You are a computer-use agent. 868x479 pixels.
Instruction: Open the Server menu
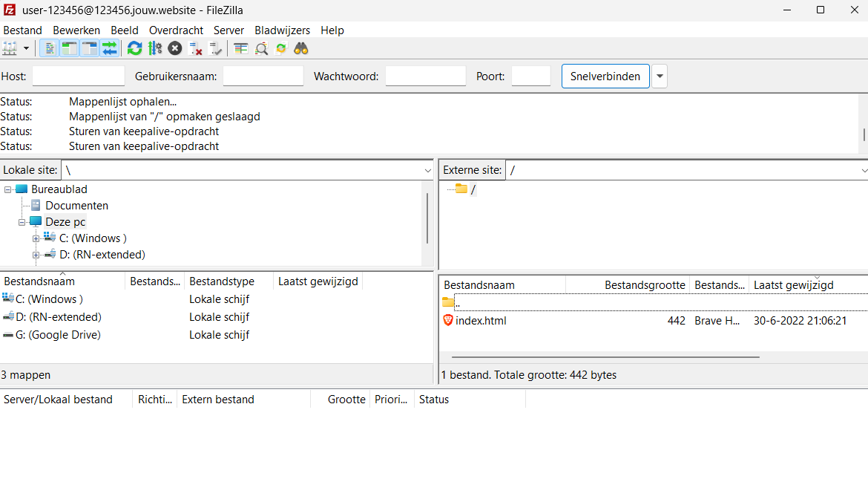point(228,30)
